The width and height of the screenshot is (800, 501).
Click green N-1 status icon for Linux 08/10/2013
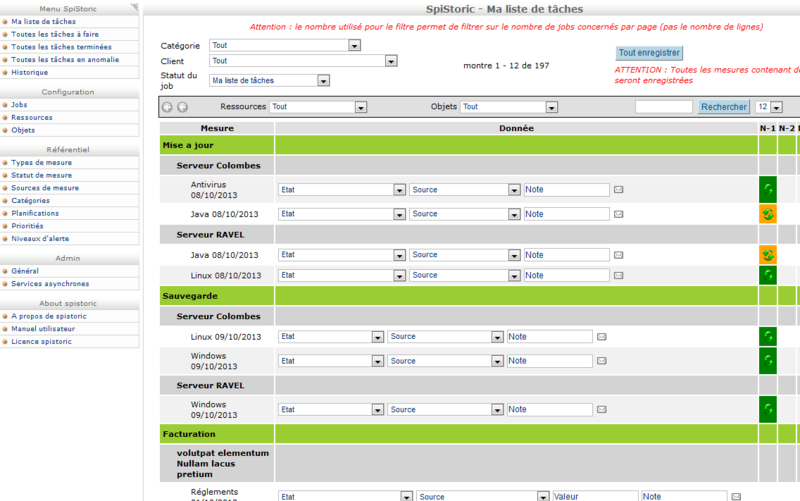(768, 275)
